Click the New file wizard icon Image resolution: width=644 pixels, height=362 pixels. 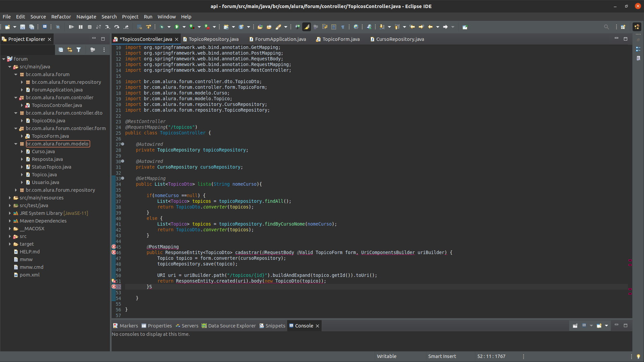[x=7, y=27]
